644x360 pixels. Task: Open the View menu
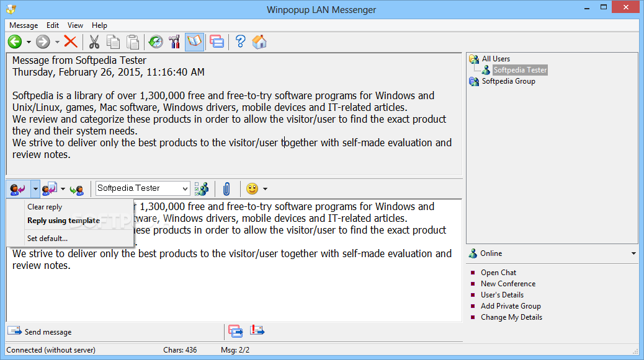pyautogui.click(x=75, y=25)
